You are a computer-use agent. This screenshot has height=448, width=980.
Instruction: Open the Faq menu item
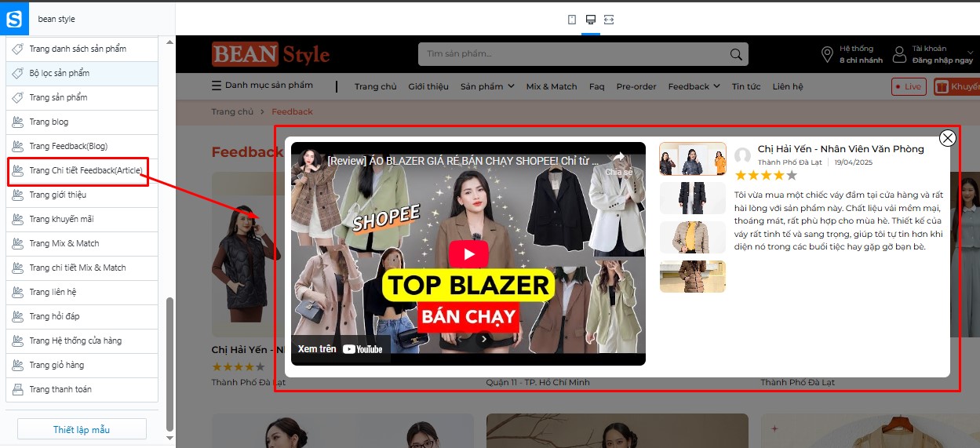coord(597,86)
